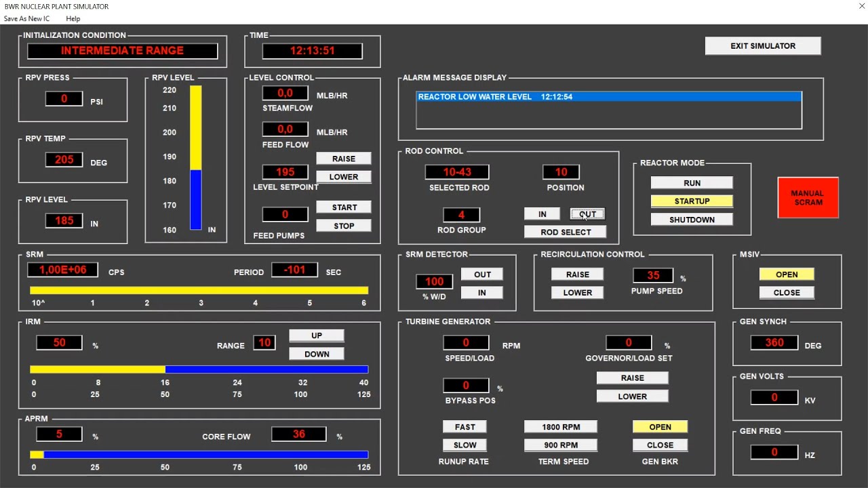
Task: Move SRM detector OUT
Action: [482, 274]
